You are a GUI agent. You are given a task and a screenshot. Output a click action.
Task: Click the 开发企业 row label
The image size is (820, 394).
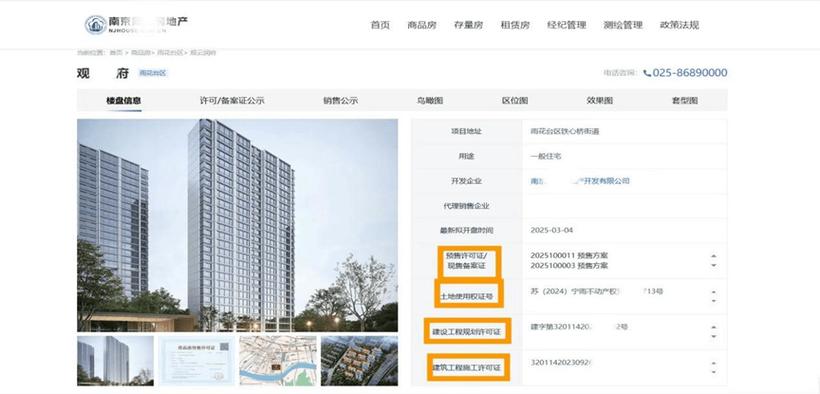tap(466, 181)
